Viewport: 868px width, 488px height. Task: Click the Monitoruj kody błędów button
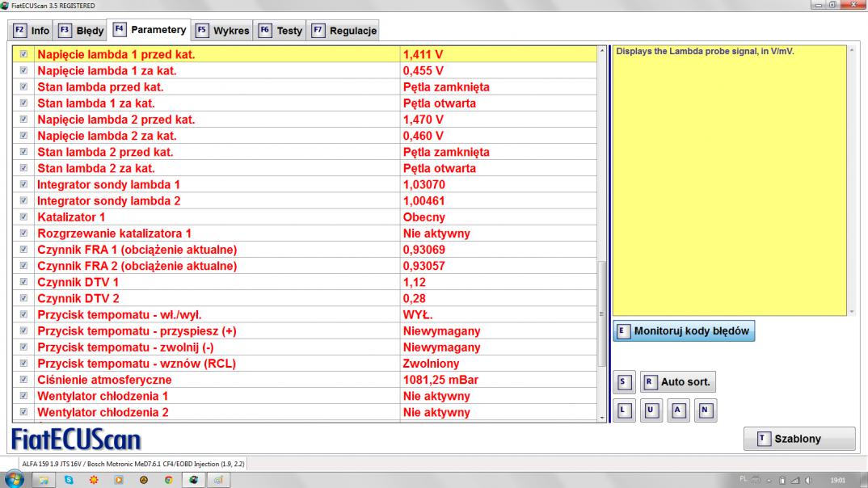pos(684,331)
